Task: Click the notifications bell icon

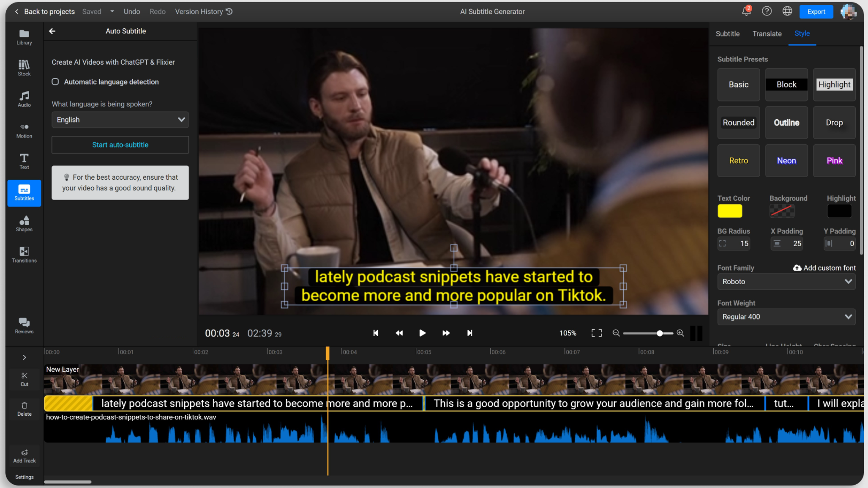Action: pos(746,11)
